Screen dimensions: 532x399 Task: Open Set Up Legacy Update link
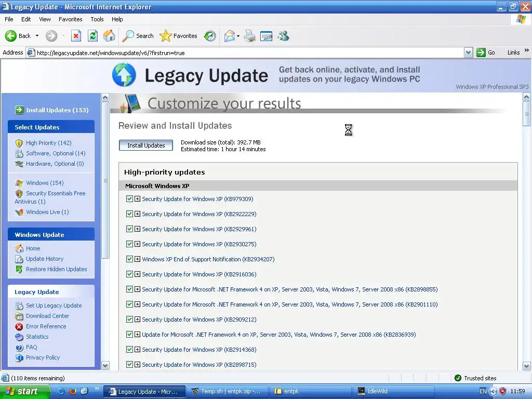[x=54, y=305]
